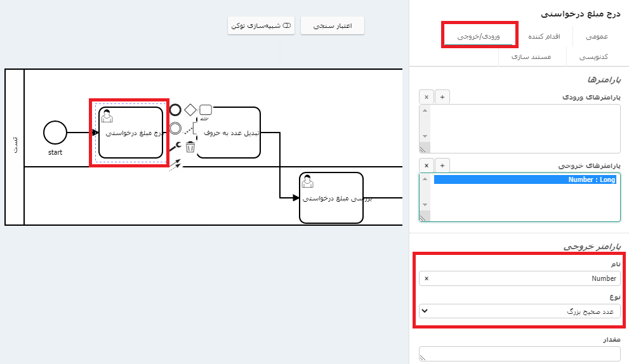Add a new input parameter with plus
Screen dimensions: 629x364
click(x=442, y=96)
